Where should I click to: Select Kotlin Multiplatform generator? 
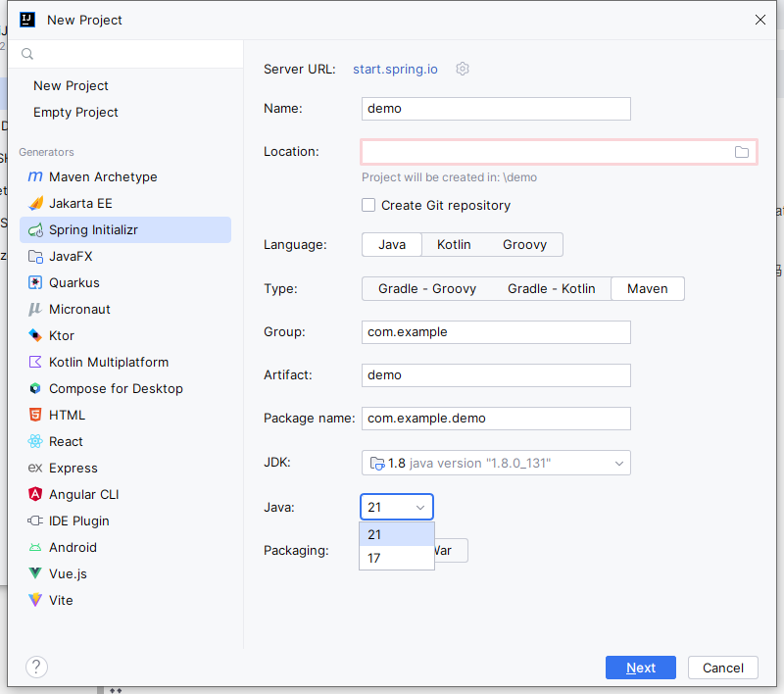tap(125, 362)
